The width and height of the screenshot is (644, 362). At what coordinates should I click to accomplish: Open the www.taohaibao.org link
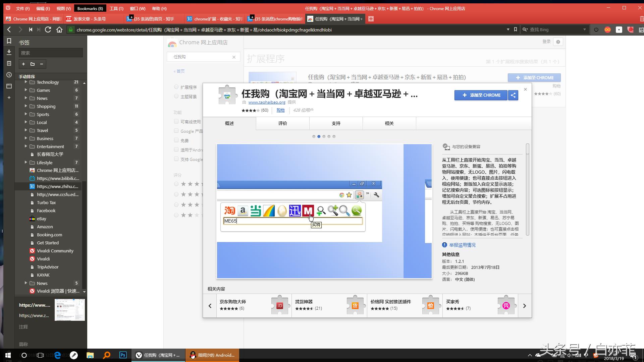(x=267, y=102)
